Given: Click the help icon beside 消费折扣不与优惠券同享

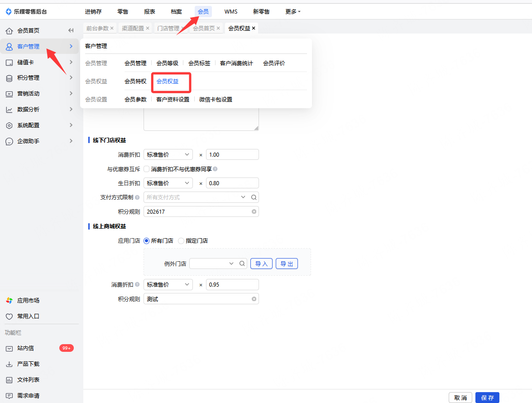Looking at the screenshot, I should (215, 169).
